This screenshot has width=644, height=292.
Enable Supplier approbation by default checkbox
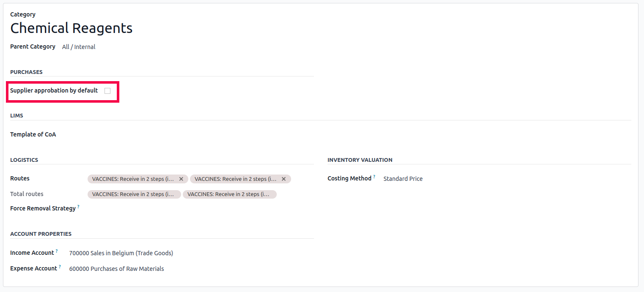(107, 91)
